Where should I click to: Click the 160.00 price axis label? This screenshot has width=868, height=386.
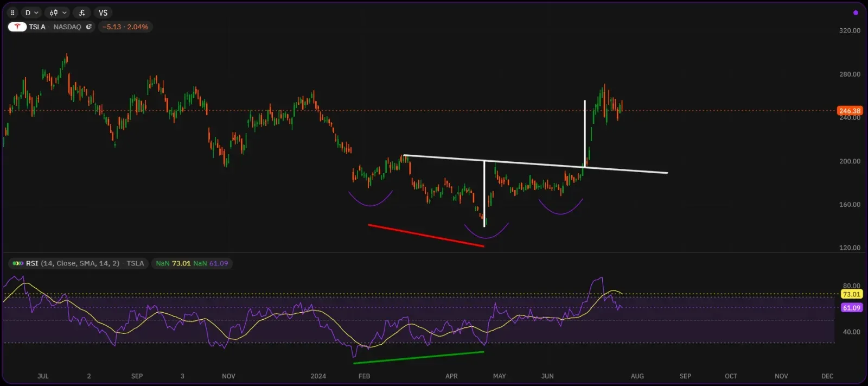(x=850, y=205)
